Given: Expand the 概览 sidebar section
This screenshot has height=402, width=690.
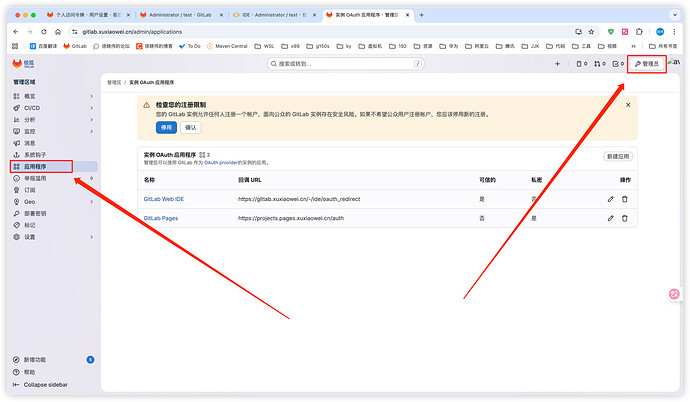Looking at the screenshot, I should [91, 96].
